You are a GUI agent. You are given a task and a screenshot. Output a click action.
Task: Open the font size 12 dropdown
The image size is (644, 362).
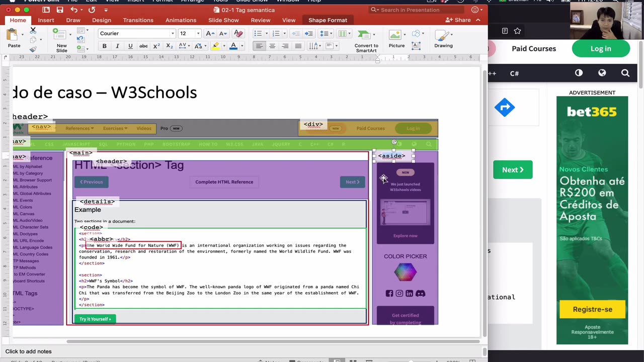coord(198,33)
